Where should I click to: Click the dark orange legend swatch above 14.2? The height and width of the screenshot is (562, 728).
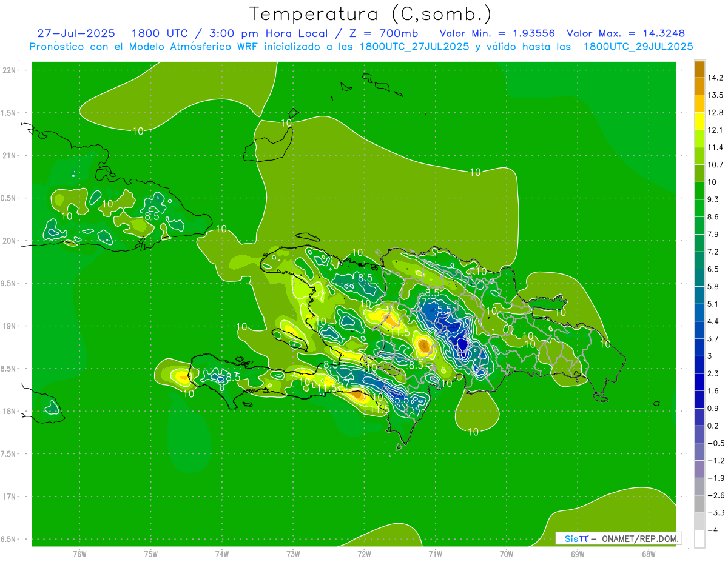(699, 70)
